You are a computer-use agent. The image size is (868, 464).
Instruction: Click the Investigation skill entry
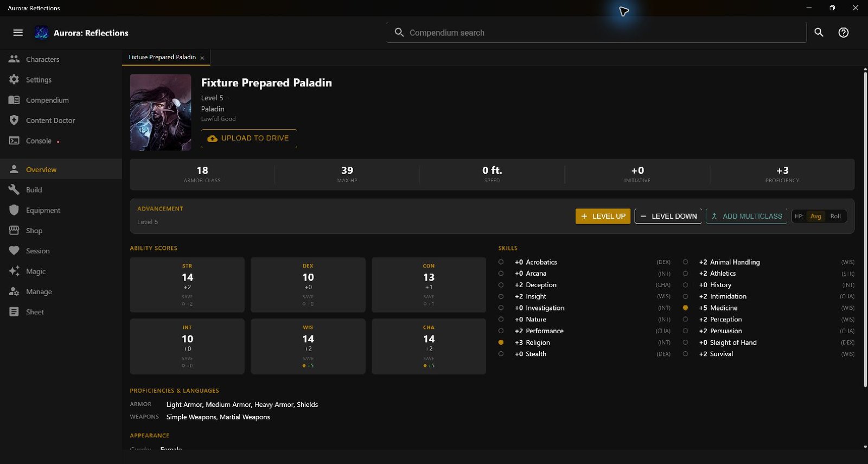584,308
